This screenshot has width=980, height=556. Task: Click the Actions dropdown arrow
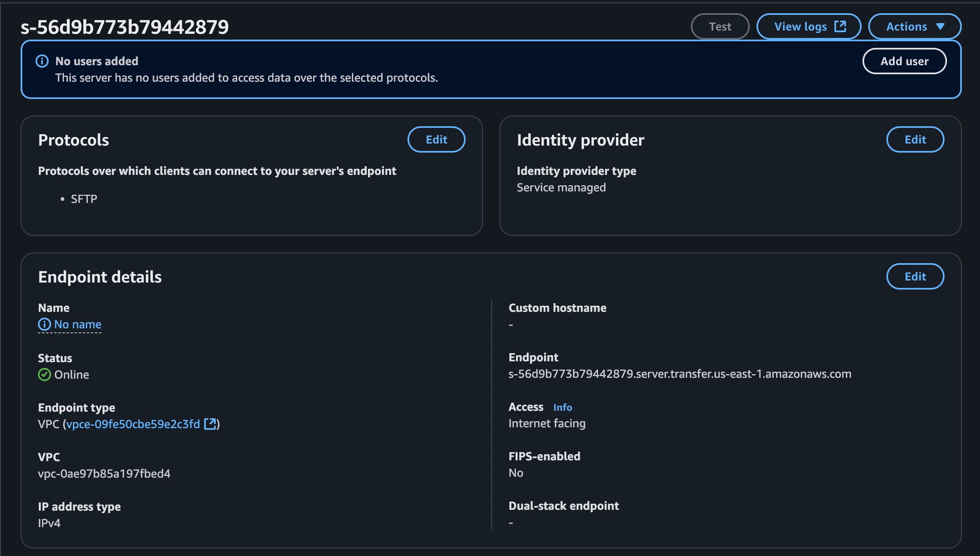(940, 26)
